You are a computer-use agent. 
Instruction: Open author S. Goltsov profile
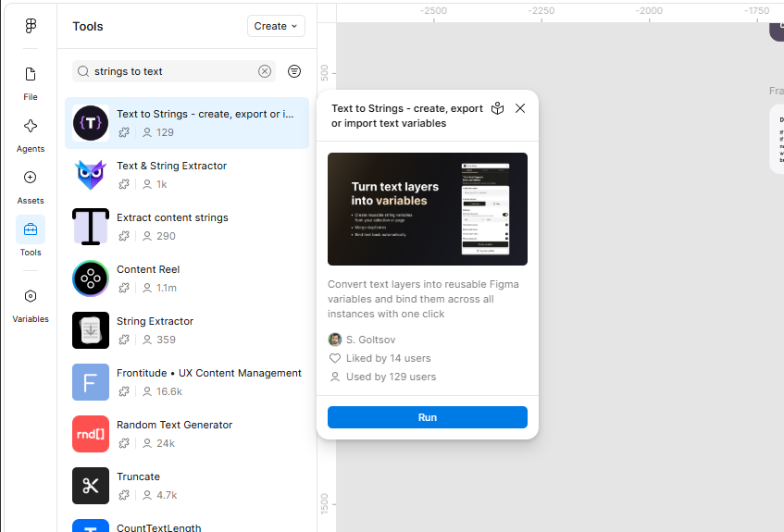pos(362,340)
